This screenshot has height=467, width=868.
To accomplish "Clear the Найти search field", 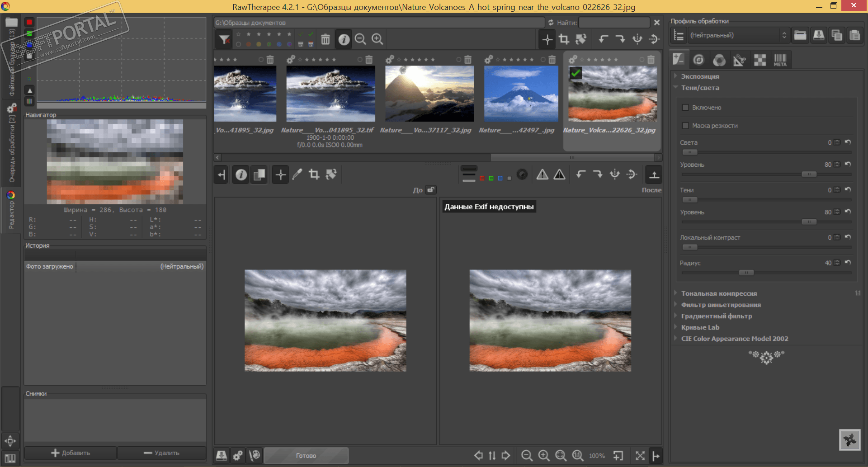I will click(657, 23).
